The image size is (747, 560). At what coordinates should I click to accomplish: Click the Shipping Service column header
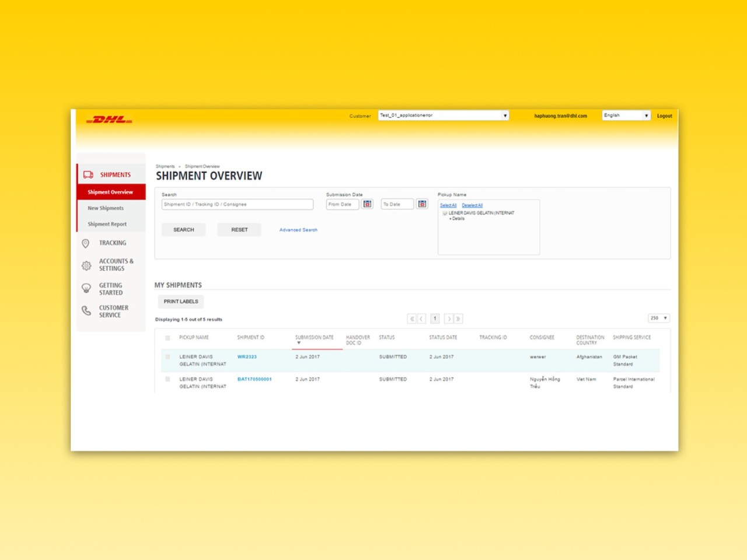631,338
